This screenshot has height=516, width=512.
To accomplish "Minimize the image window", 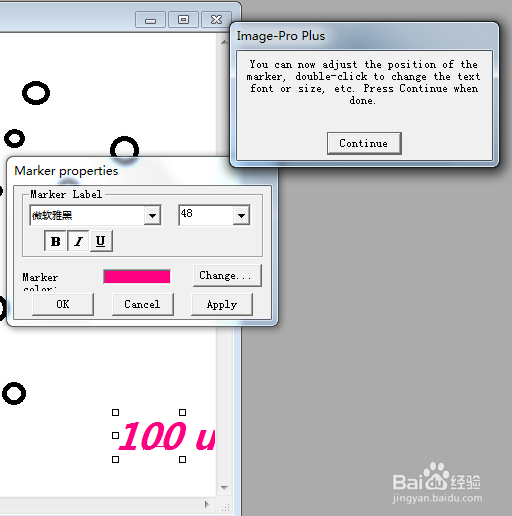I will coord(150,20).
